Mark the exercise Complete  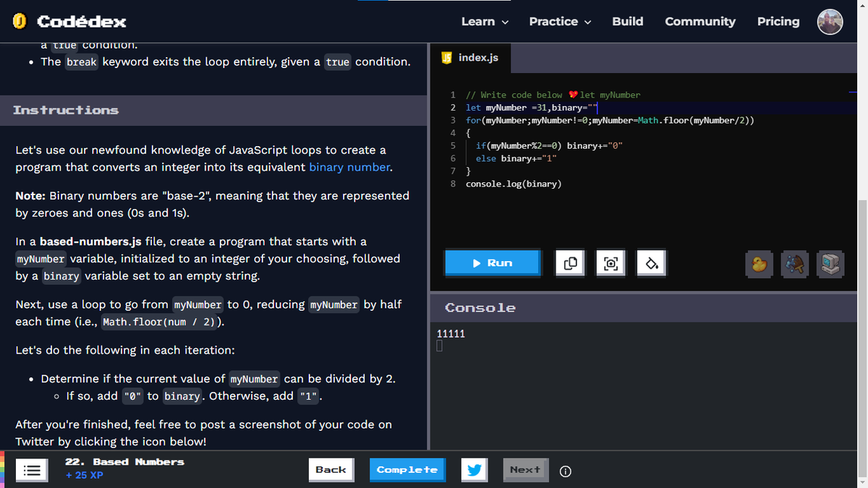[x=407, y=470]
